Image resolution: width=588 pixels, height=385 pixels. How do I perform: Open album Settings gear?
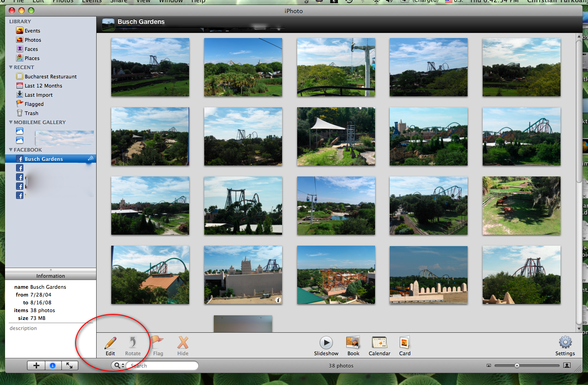(x=565, y=346)
